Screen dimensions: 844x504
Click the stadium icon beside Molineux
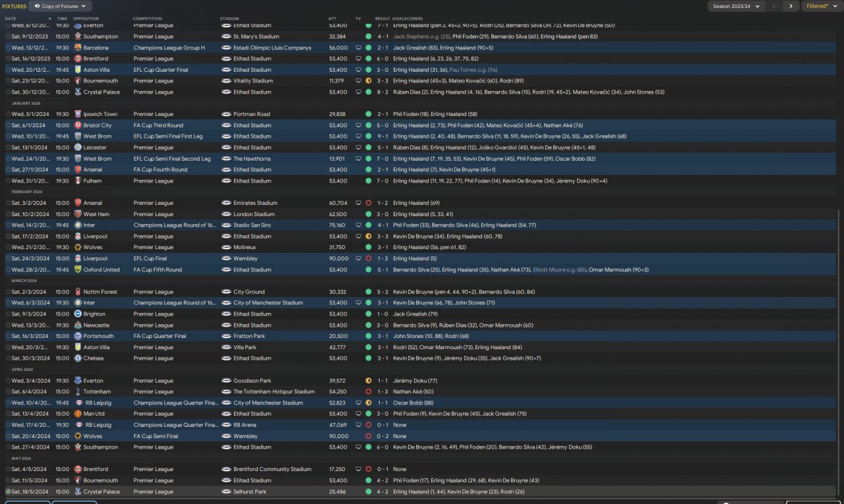tap(226, 248)
